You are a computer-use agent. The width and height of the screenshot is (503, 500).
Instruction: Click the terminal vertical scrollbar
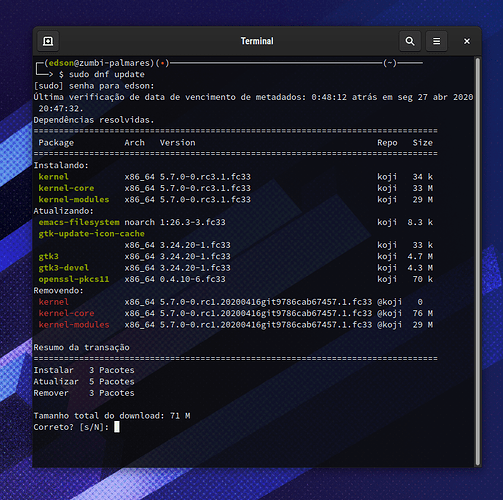[x=478, y=261]
